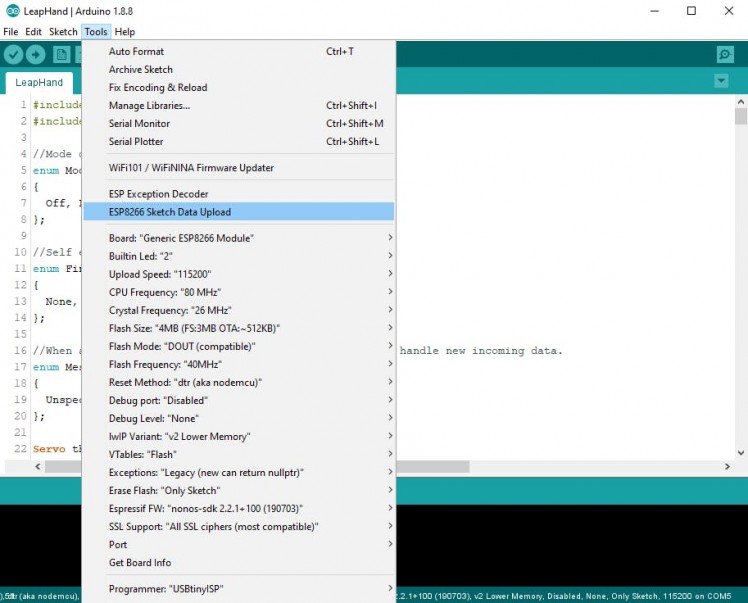
Task: Click code text 'handle new incoming data.'
Action: 481,351
